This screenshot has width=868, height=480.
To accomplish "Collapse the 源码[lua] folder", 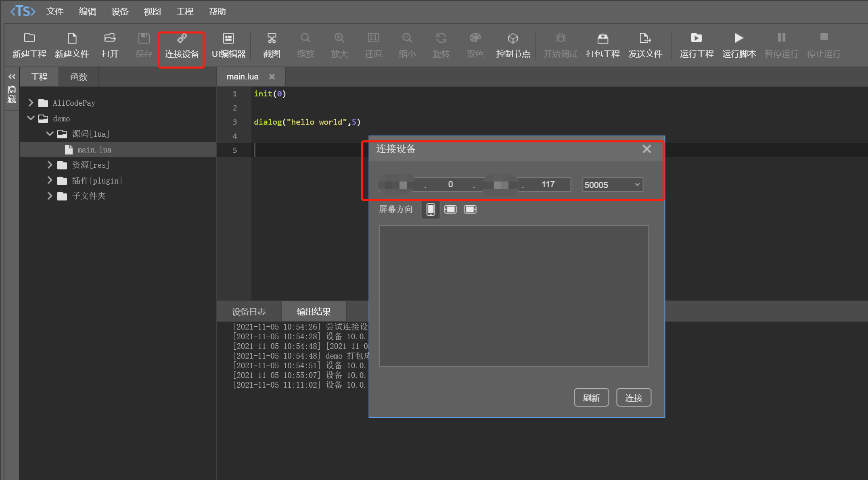I will coord(50,134).
